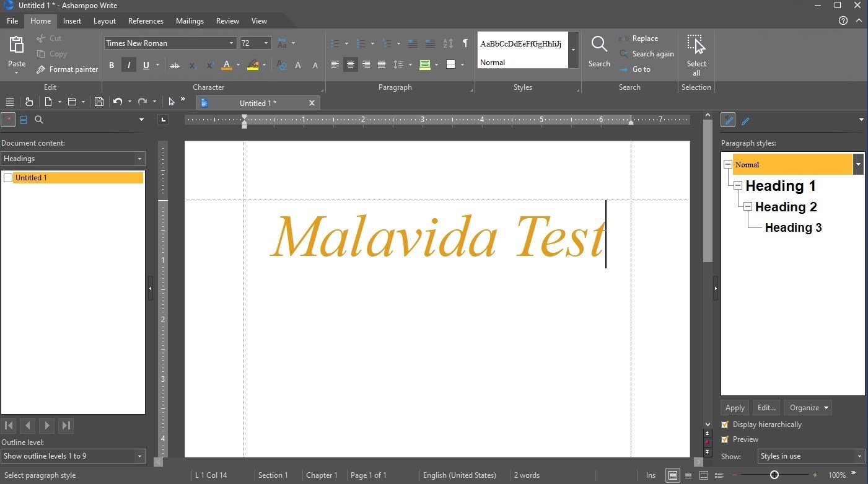Show paragraph formatting marks
The width and height of the screenshot is (868, 484).
(x=465, y=43)
